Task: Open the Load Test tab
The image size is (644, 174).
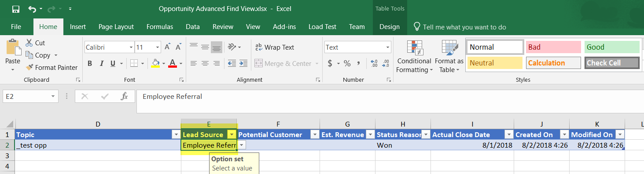Action: 322,27
